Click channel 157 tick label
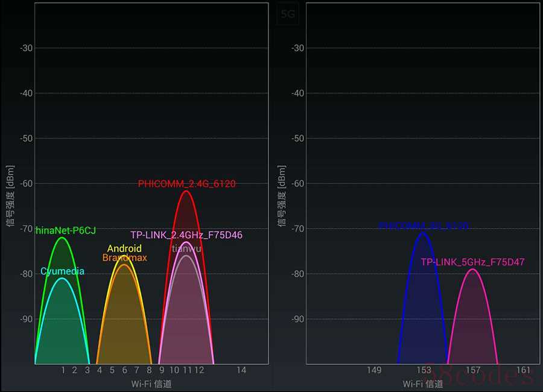The height and width of the screenshot is (392, 543). point(473,370)
